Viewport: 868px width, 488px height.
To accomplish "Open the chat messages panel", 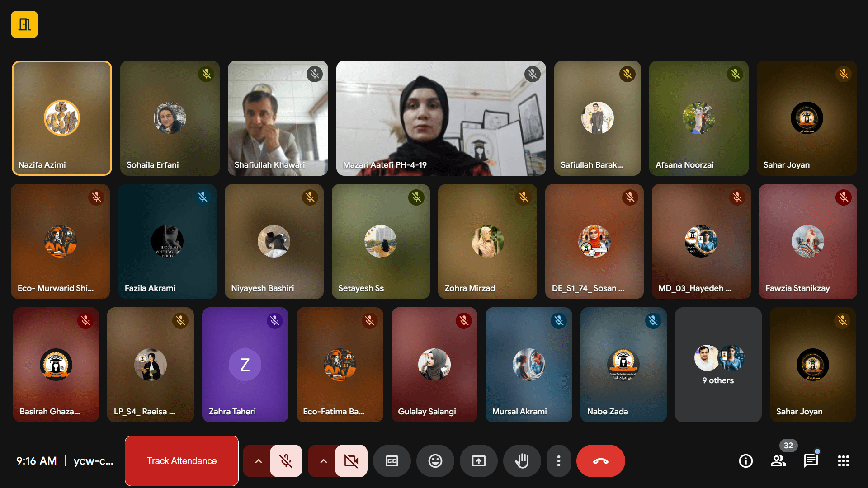I will point(811,461).
